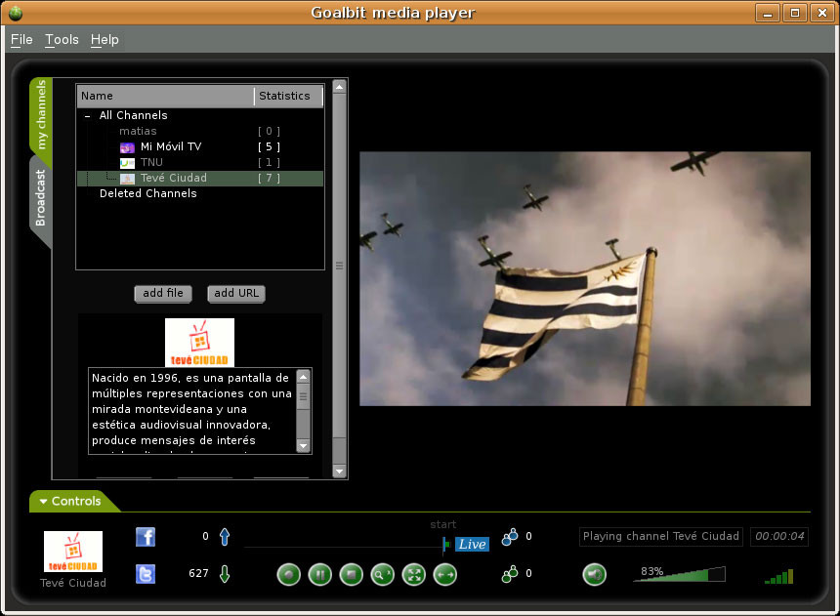
Task: Sort by the Name column header
Action: (165, 96)
